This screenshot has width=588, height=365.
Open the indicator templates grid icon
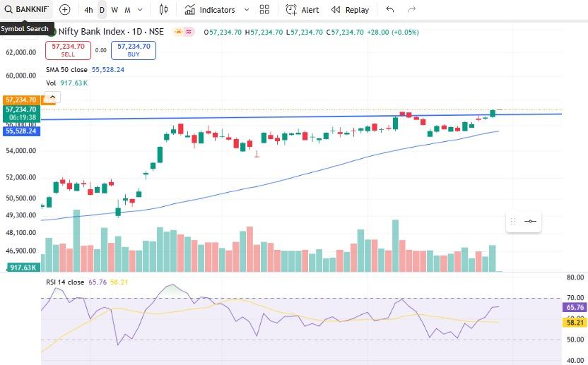[265, 10]
